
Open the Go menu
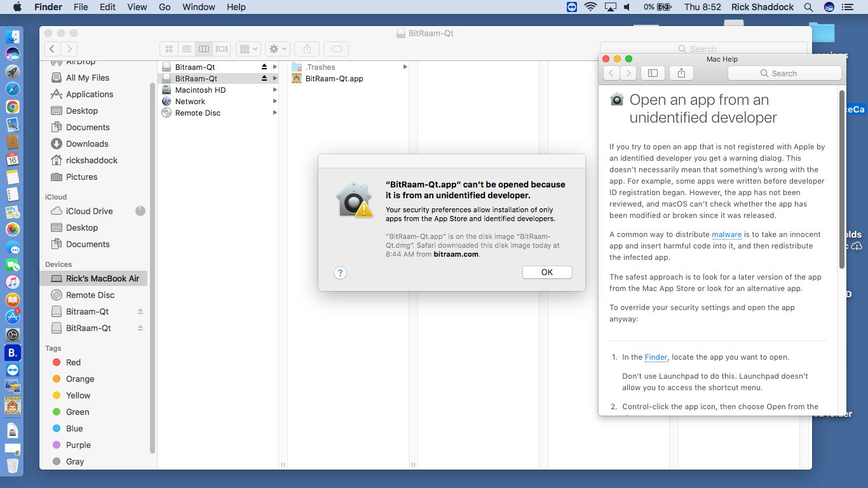[165, 7]
